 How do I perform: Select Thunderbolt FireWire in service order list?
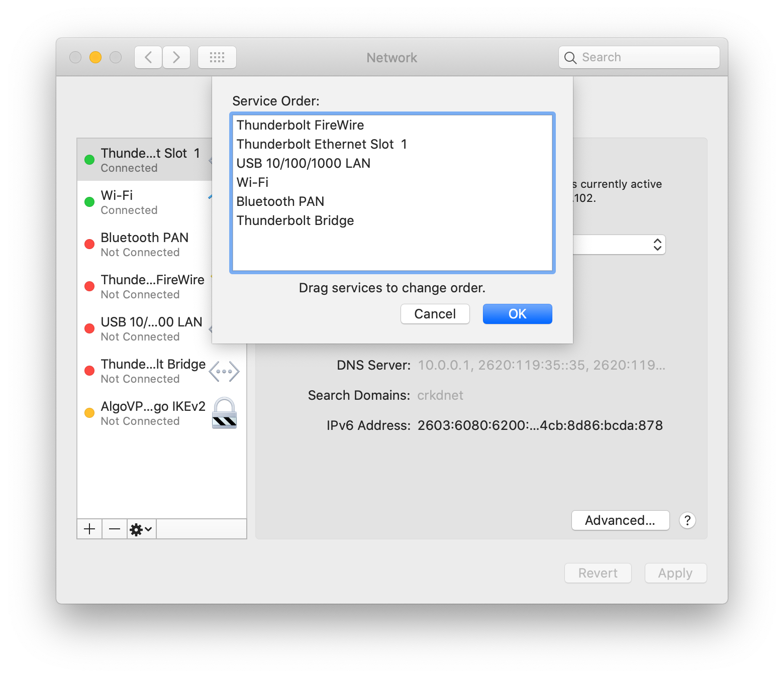click(392, 125)
